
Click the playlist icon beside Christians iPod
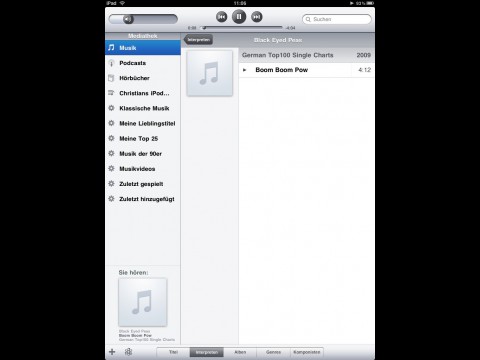coord(111,93)
